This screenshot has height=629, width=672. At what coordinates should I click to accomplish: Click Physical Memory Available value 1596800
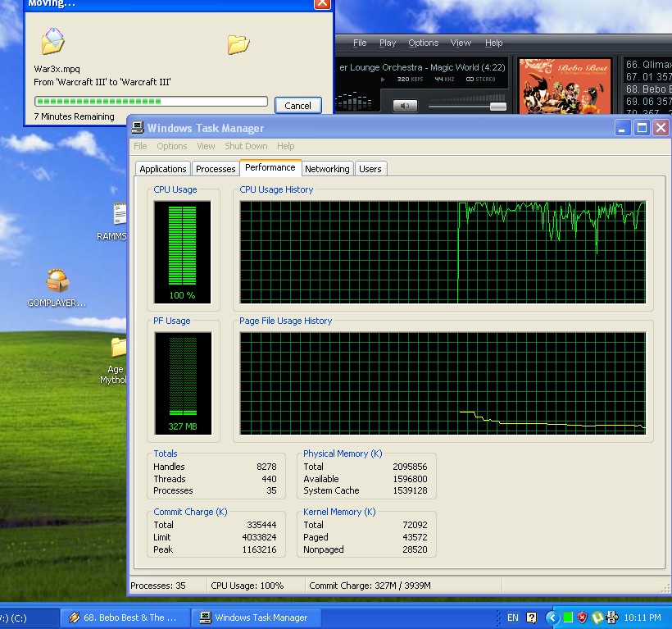(410, 479)
